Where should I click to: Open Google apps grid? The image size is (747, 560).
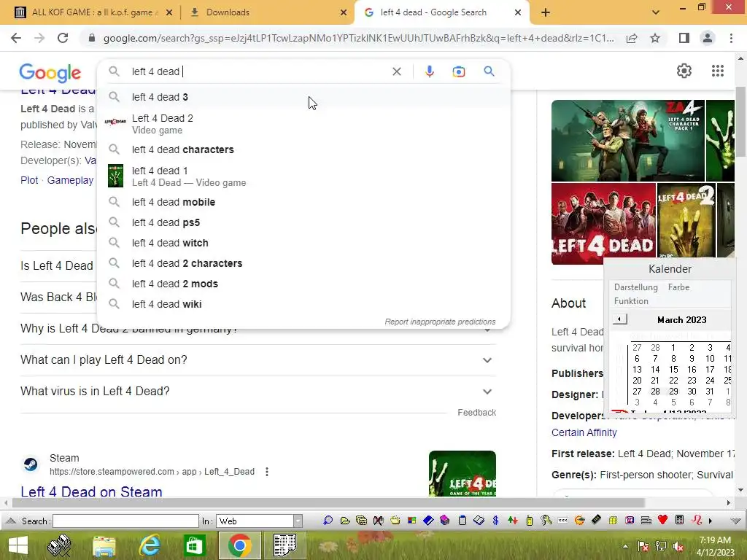click(x=718, y=71)
